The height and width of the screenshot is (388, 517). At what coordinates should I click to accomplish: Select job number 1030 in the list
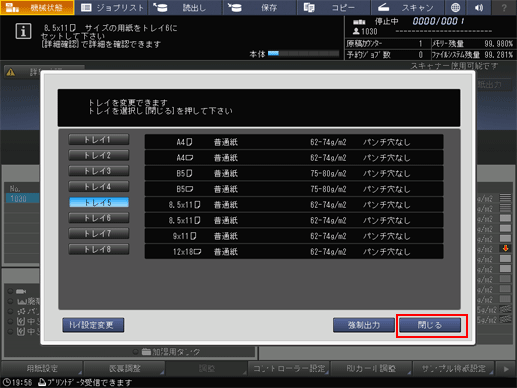pyautogui.click(x=22, y=199)
